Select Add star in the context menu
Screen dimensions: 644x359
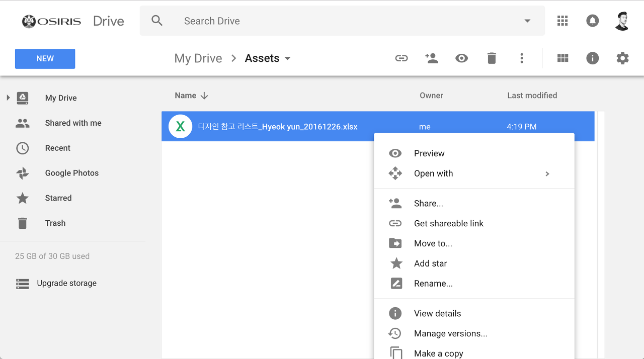[430, 263]
